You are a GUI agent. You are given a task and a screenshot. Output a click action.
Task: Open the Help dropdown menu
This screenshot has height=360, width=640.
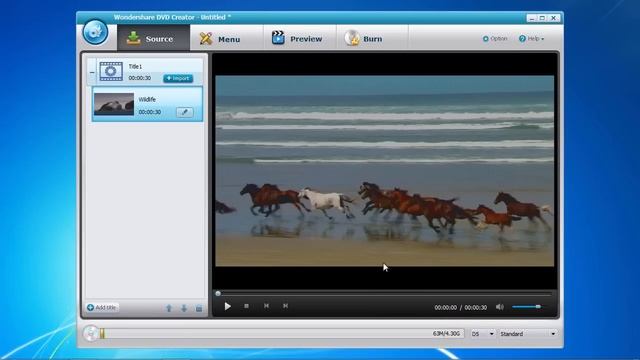531,38
